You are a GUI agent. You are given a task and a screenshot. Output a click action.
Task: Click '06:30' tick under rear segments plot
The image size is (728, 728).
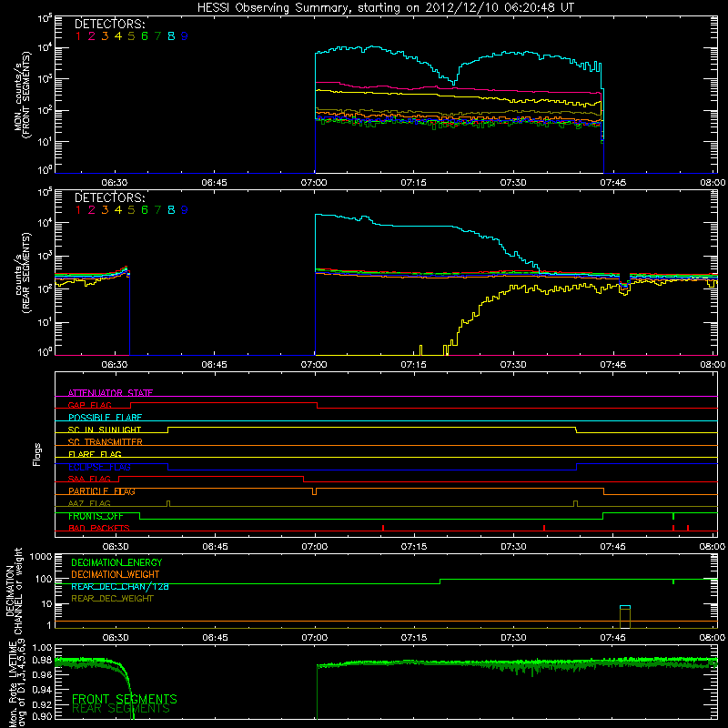point(115,365)
